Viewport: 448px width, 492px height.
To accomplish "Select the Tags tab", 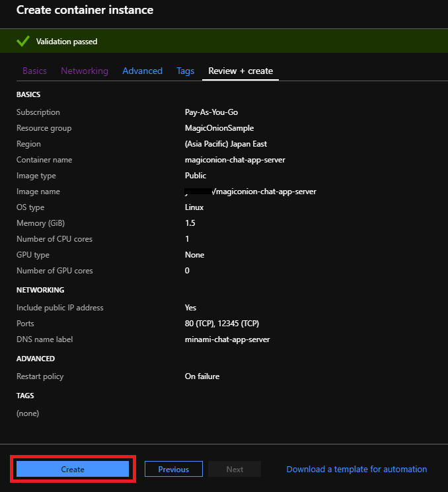I will click(186, 71).
